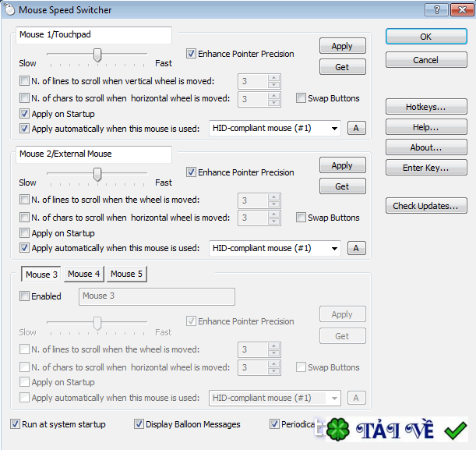The width and height of the screenshot is (476, 450).
Task: Open Mouse 2 HID-compliant mouse dropdown
Action: (x=275, y=248)
